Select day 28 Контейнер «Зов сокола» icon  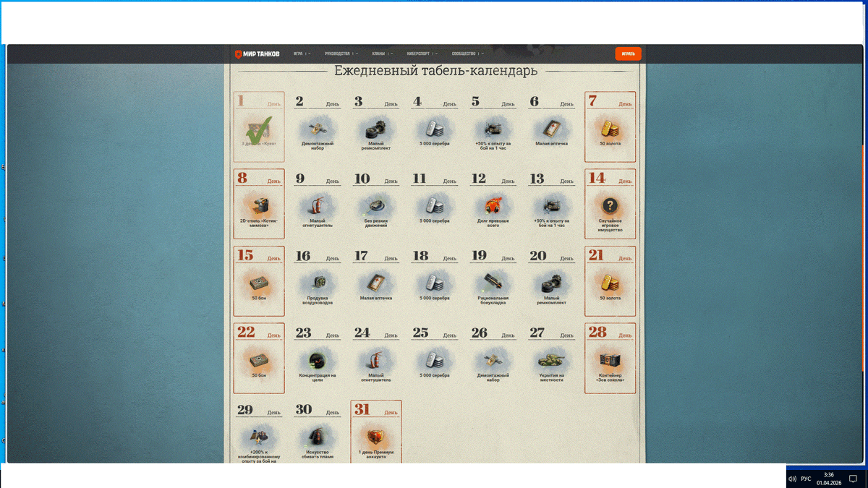tap(610, 359)
